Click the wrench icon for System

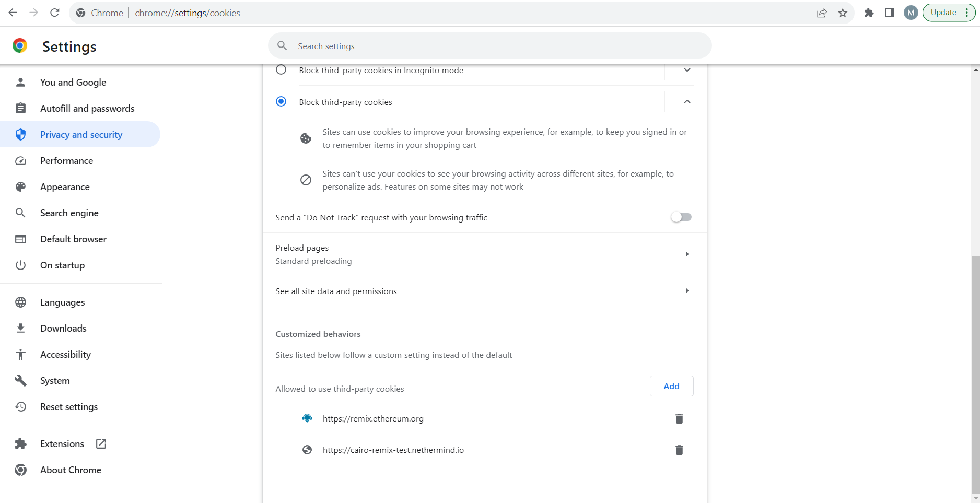click(x=20, y=380)
